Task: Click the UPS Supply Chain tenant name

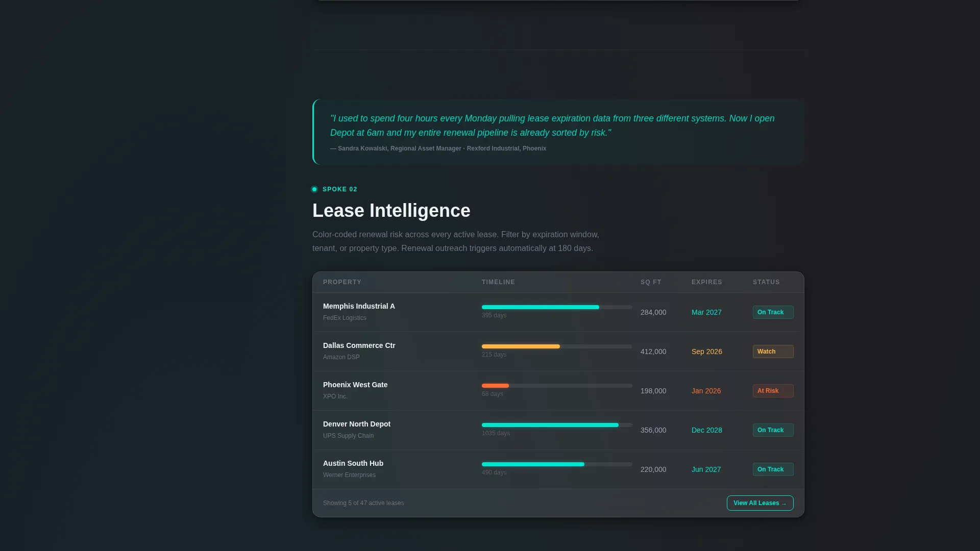Action: [x=348, y=436]
